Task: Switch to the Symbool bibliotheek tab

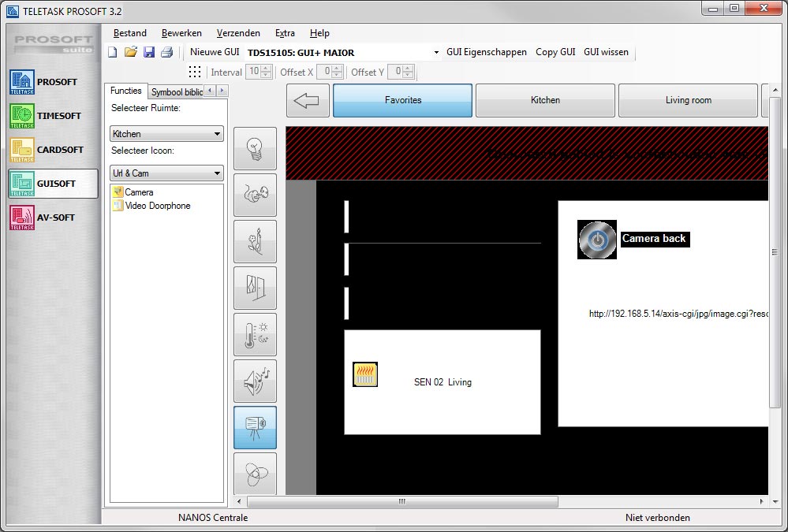Action: pyautogui.click(x=177, y=92)
